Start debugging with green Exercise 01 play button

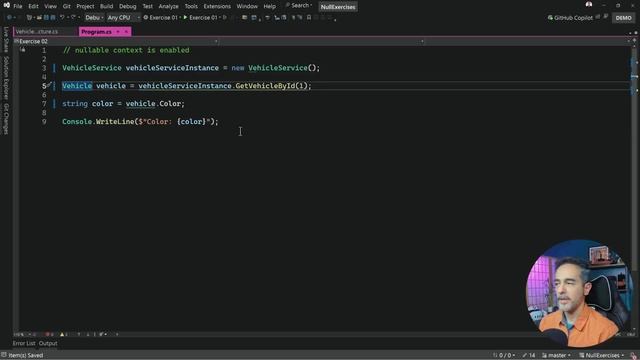(x=200, y=18)
